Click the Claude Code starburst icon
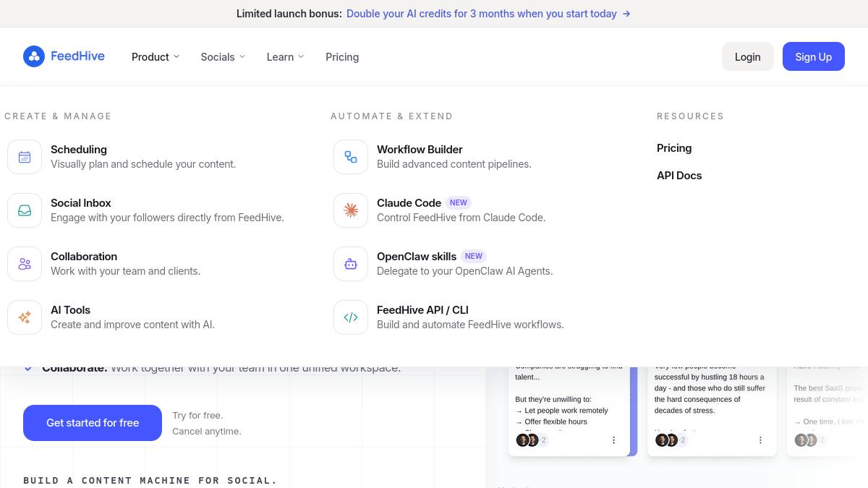Viewport: 868px width, 488px height. click(351, 210)
